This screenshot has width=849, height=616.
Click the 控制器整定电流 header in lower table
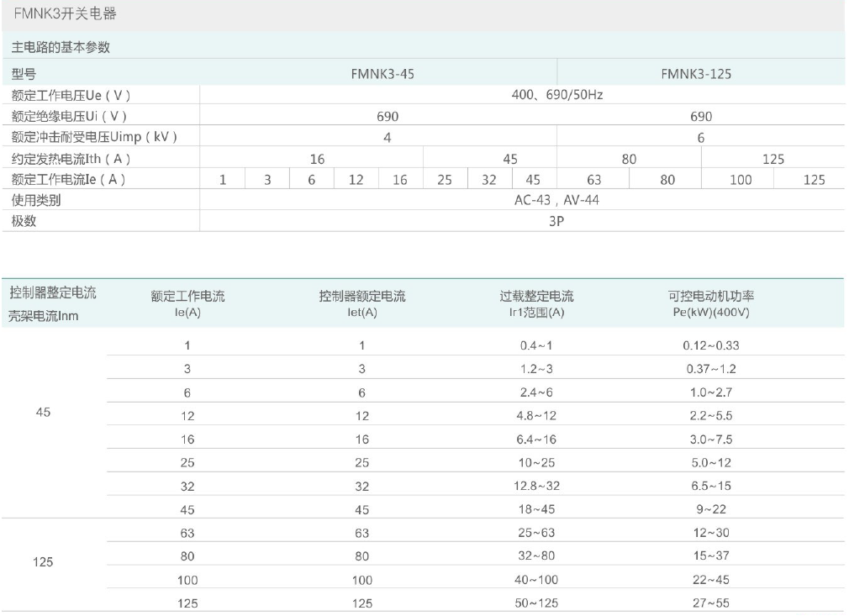(53, 293)
